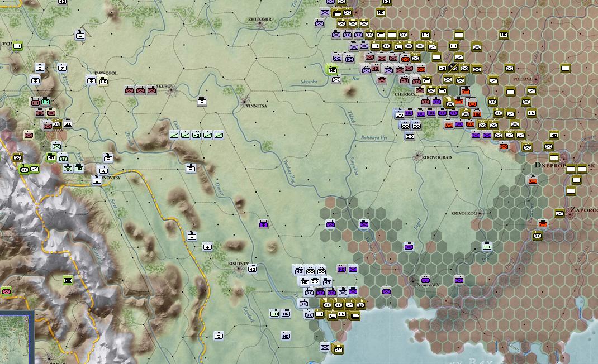Screen dimensions: 598x364
Task: Select black-and-yellow diagonal striped counter
Action: click(453, 68)
